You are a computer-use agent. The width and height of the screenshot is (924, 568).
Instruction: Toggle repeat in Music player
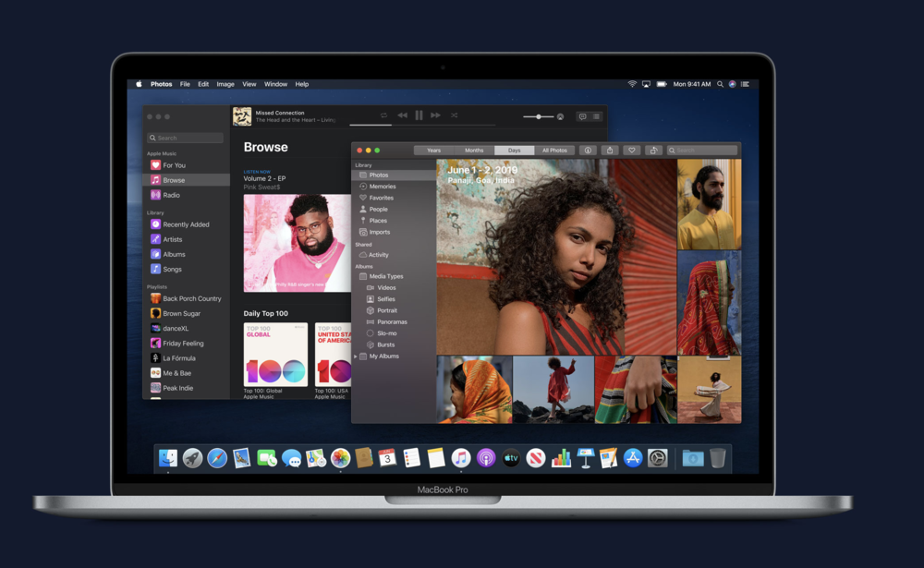coord(383,115)
